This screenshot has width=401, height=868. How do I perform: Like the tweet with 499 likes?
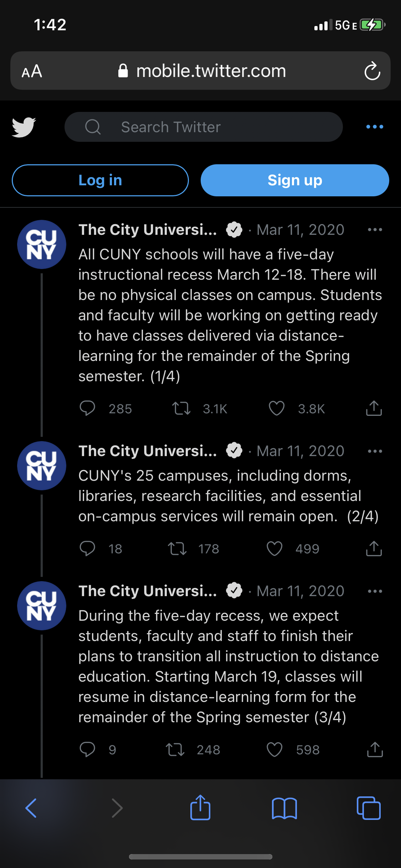274,549
